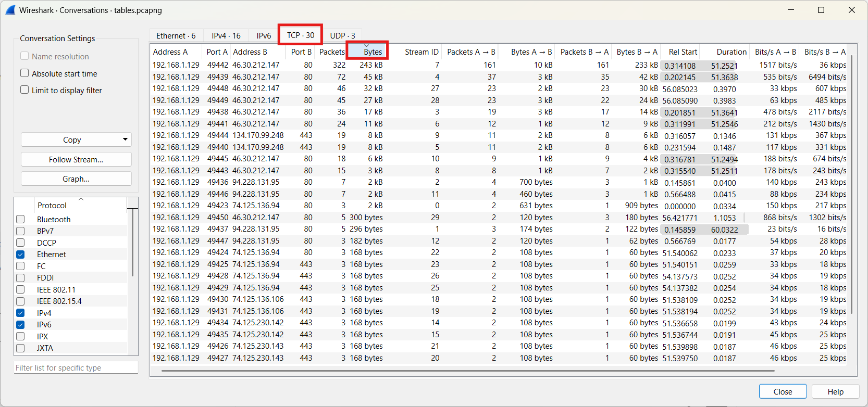Sort by Port B column header

[301, 52]
